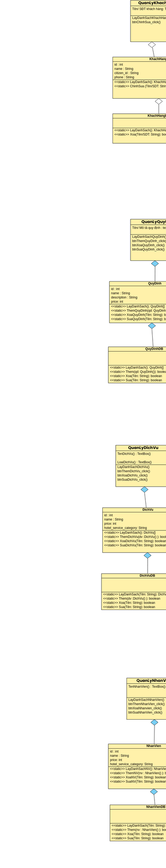Click blue diamond above QuyDinh class

(x=155, y=264)
